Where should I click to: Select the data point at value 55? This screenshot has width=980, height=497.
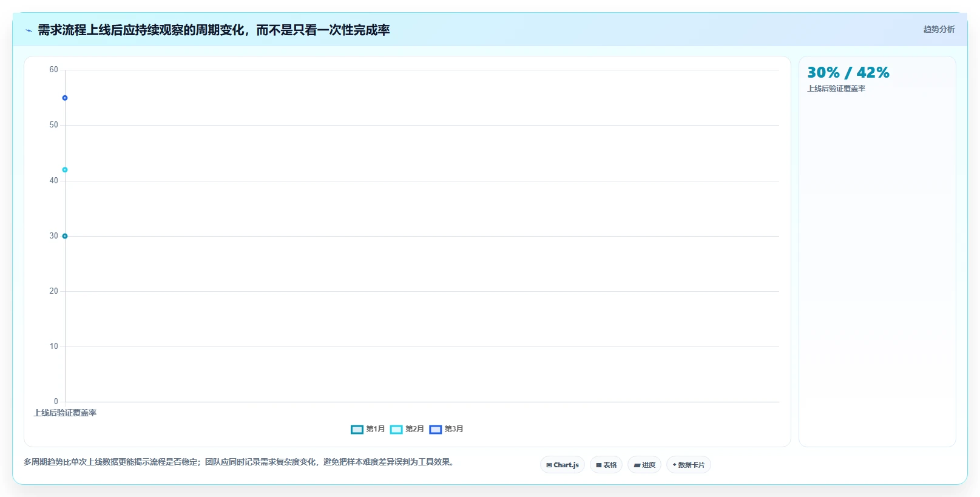tap(65, 98)
